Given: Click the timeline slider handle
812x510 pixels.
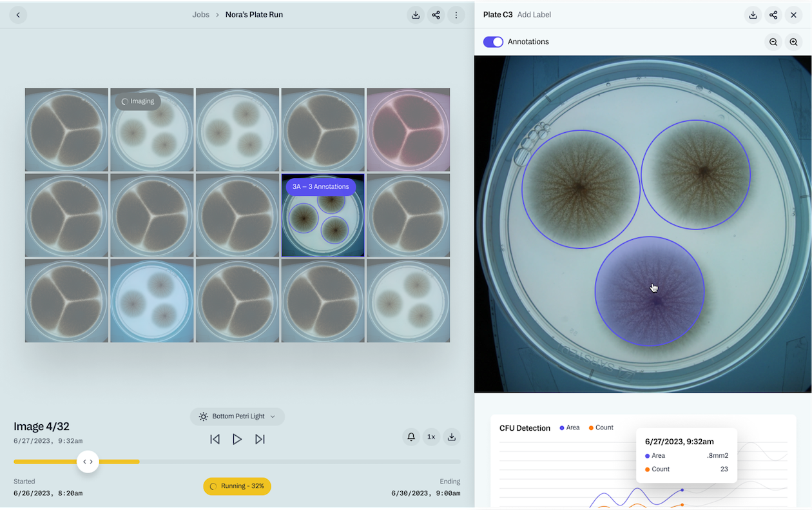Looking at the screenshot, I should [x=88, y=462].
